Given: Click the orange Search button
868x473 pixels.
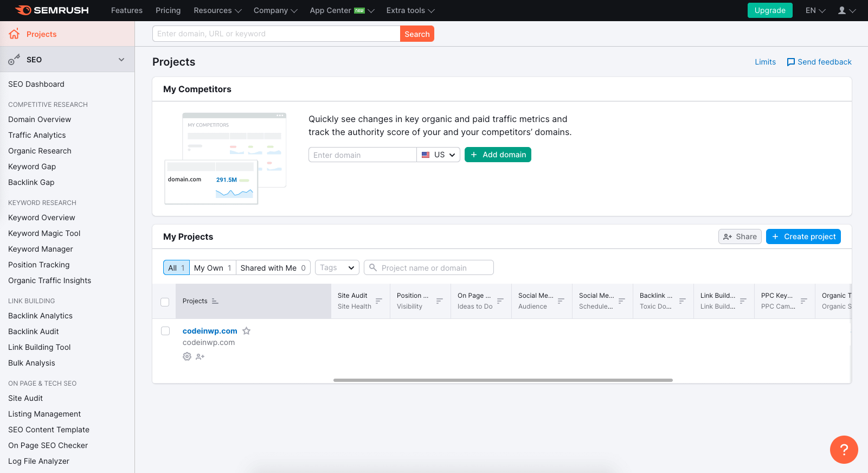Looking at the screenshot, I should (417, 34).
